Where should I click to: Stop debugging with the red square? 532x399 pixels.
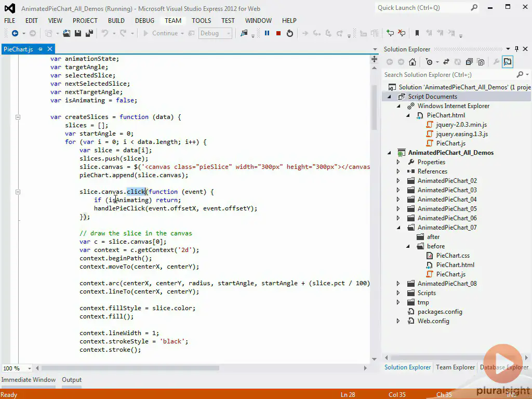point(278,33)
